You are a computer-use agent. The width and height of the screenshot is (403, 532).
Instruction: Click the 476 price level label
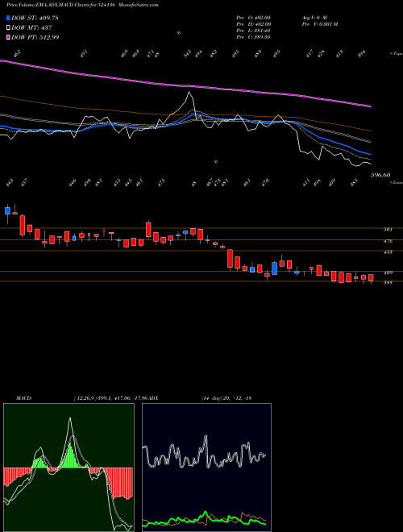click(x=388, y=241)
